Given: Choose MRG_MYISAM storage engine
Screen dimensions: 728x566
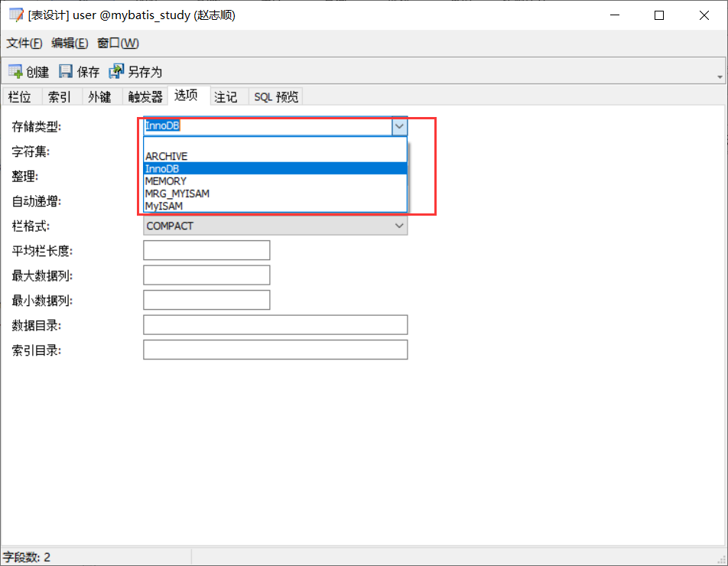Looking at the screenshot, I should [275, 194].
